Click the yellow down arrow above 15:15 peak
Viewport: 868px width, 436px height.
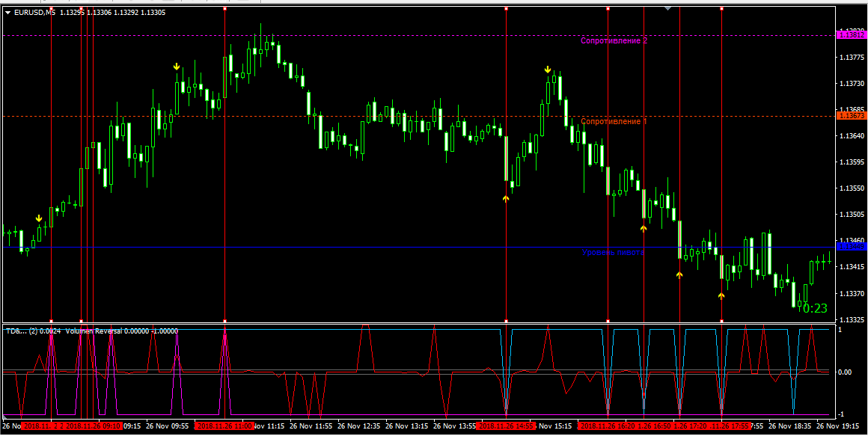548,69
